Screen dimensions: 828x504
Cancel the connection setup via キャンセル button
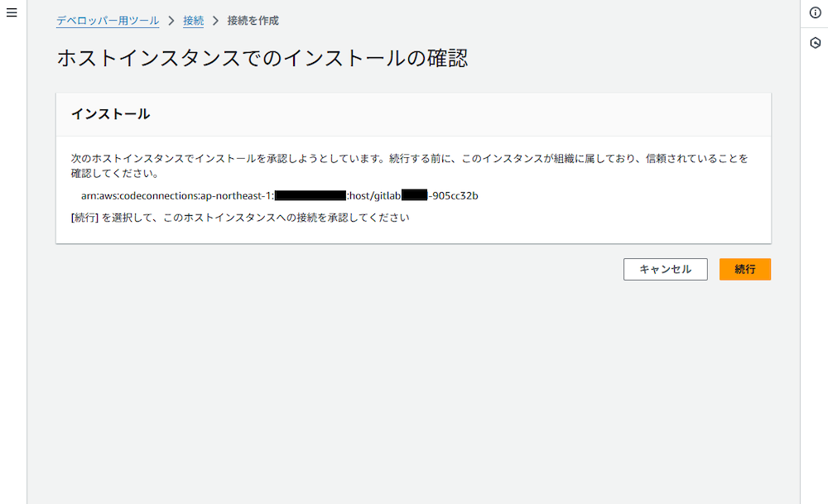click(665, 269)
